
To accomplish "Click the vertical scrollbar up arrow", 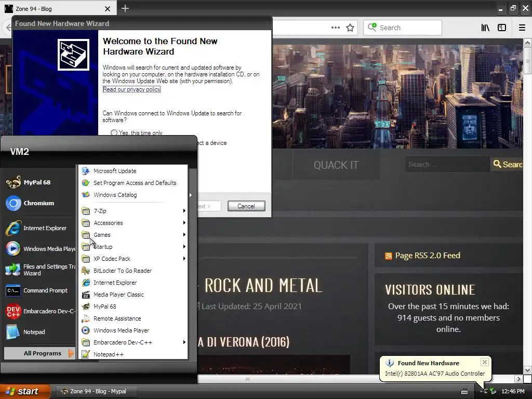I will [x=527, y=43].
